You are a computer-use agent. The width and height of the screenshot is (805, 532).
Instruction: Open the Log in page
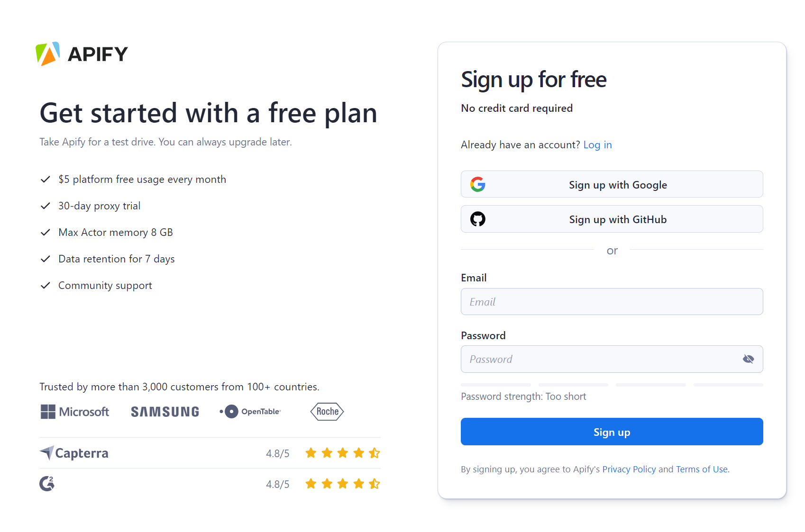(597, 144)
